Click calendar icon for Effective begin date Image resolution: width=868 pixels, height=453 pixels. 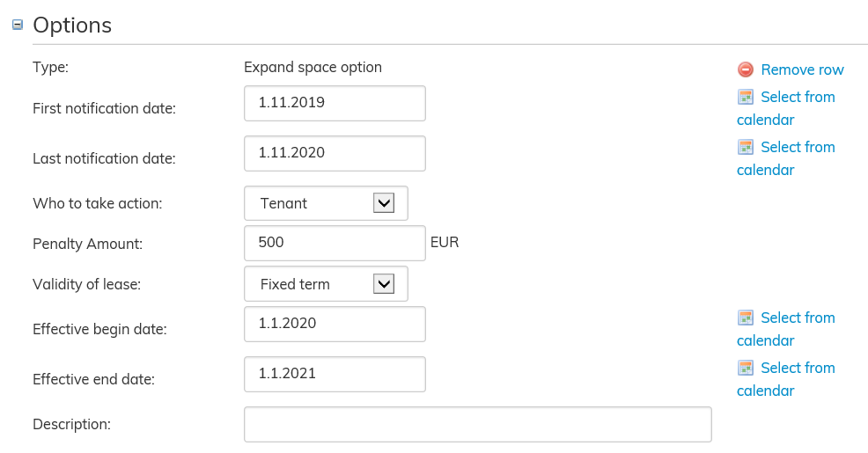point(746,318)
